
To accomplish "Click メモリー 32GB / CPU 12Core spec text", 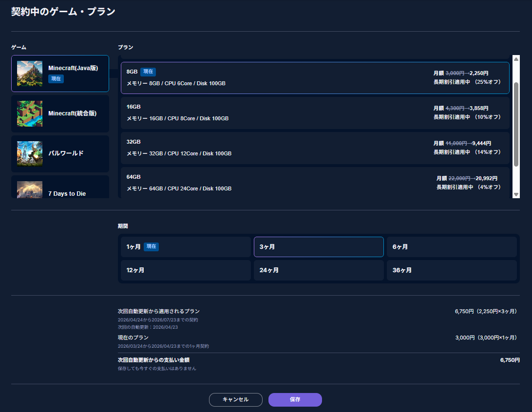I will pos(179,153).
